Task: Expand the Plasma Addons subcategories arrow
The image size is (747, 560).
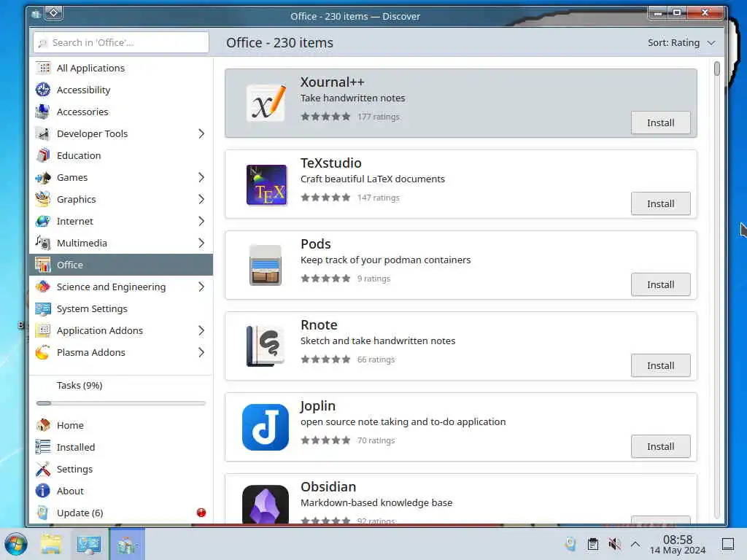Action: click(x=201, y=352)
